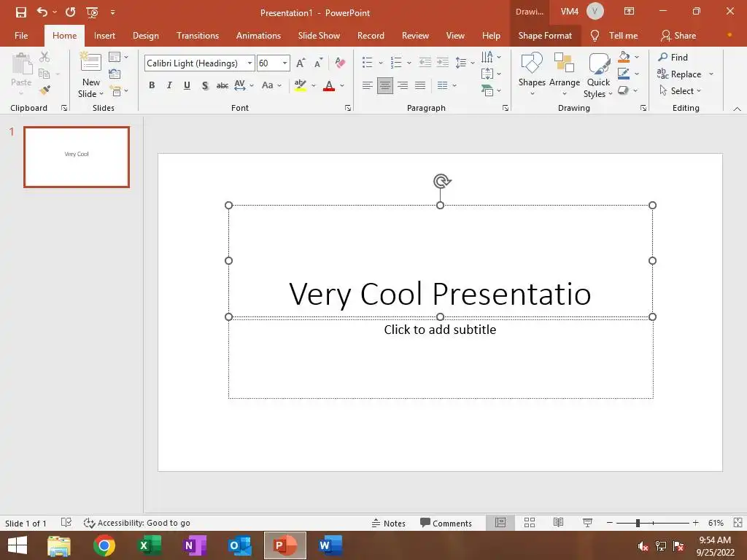The width and height of the screenshot is (747, 560).
Task: Open the Arrange objects menu
Action: tap(564, 73)
